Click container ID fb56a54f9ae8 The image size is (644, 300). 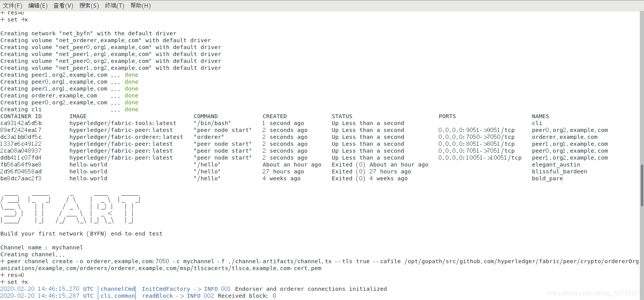click(x=21, y=165)
